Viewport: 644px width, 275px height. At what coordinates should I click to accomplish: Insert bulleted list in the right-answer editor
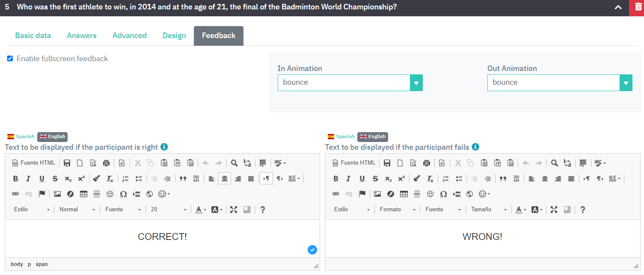[x=139, y=179]
